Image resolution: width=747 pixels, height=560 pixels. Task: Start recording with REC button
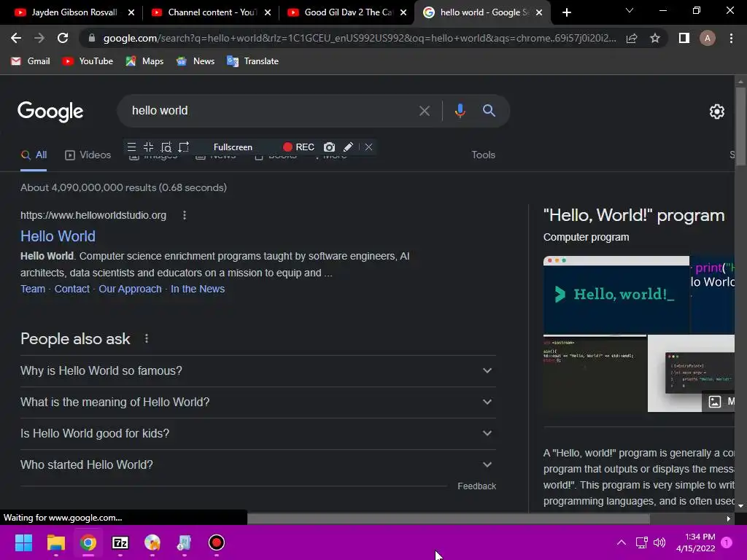tap(298, 147)
